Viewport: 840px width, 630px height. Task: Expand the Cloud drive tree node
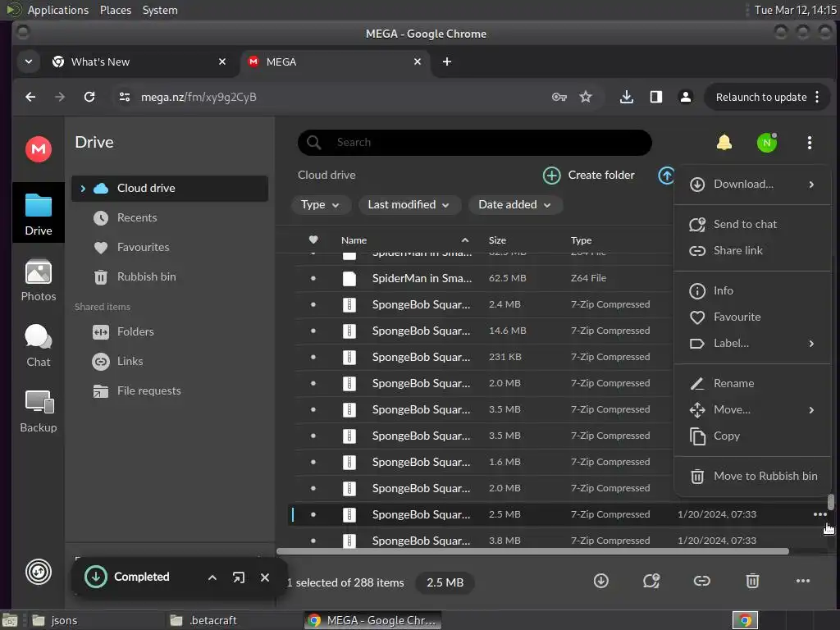coord(83,189)
